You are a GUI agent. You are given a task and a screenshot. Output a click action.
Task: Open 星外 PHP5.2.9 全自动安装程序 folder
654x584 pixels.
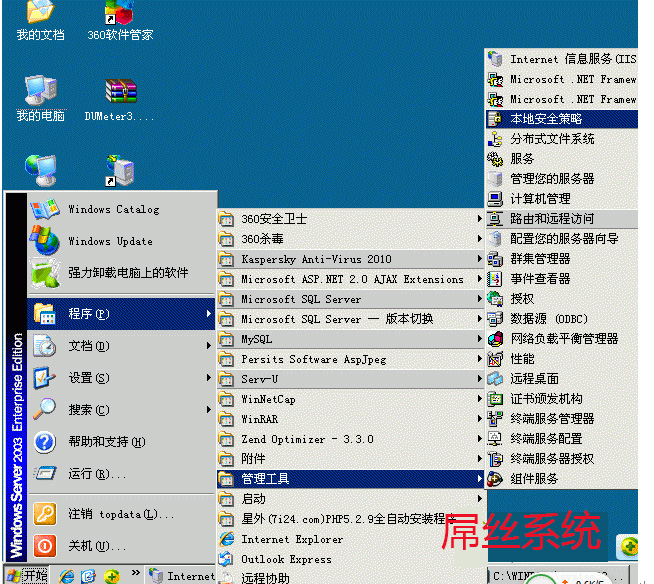[350, 519]
